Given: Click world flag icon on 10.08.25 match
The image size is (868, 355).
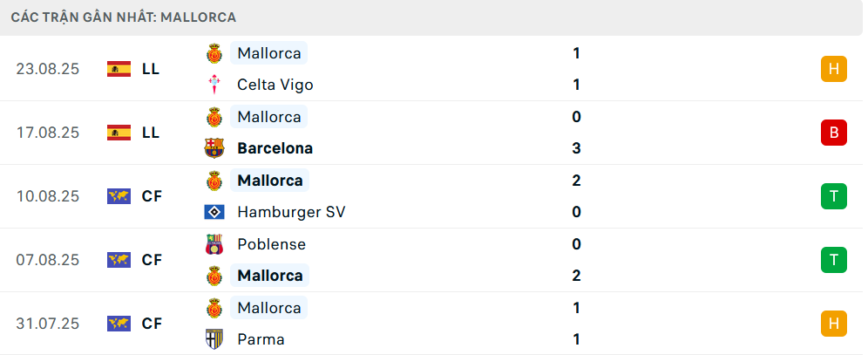Looking at the screenshot, I should point(119,196).
